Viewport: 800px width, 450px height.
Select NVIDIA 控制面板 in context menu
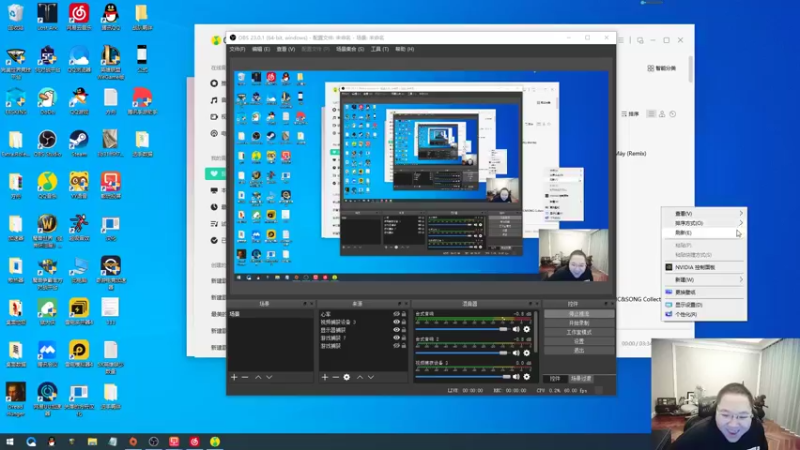pos(704,267)
